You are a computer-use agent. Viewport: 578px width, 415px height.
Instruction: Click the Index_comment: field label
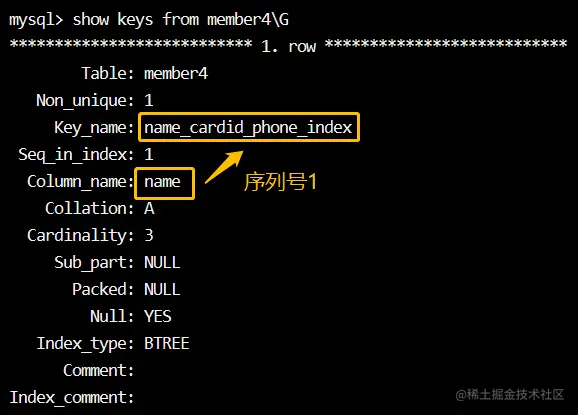point(72,398)
